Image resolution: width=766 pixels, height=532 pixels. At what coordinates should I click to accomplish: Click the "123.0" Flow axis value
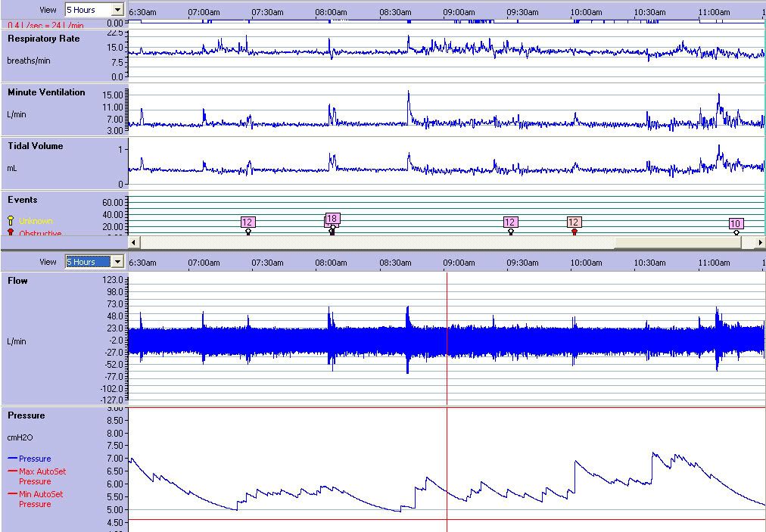(114, 280)
